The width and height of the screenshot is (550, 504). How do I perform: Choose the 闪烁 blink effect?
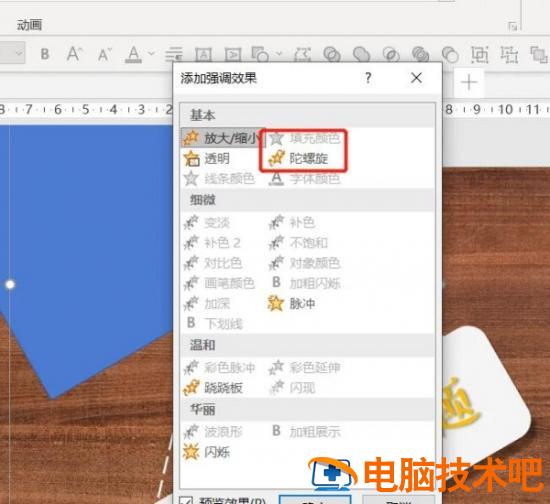tap(207, 452)
